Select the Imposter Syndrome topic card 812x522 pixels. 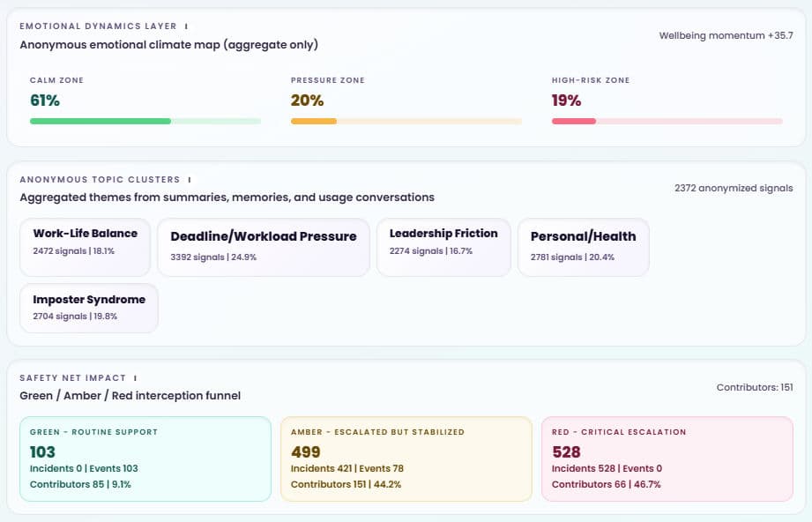88,308
